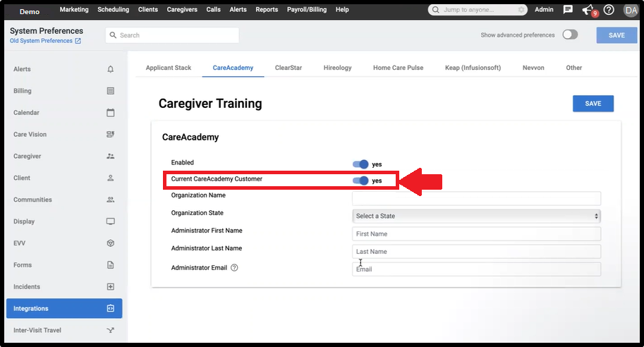The image size is (644, 347).
Task: Click the gear icon in Jump to anyone box
Action: [521, 9]
